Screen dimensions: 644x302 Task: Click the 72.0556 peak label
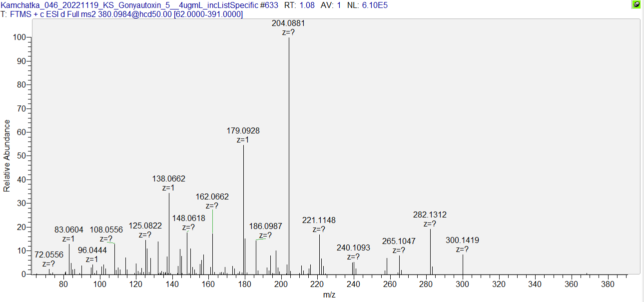click(49, 255)
